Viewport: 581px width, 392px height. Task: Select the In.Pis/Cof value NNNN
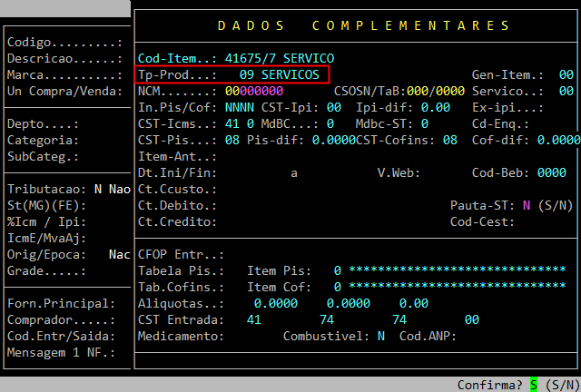[240, 107]
